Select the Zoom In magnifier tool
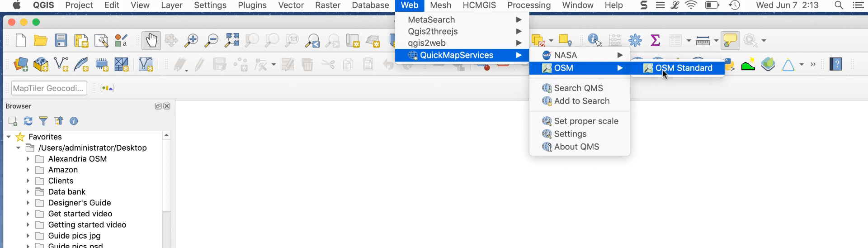The height and width of the screenshot is (248, 868). pyautogui.click(x=191, y=41)
